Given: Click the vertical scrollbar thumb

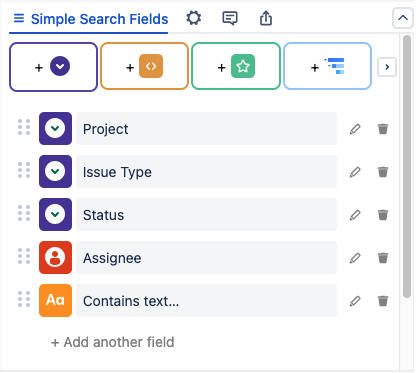Looking at the screenshot, I should coord(407,166).
